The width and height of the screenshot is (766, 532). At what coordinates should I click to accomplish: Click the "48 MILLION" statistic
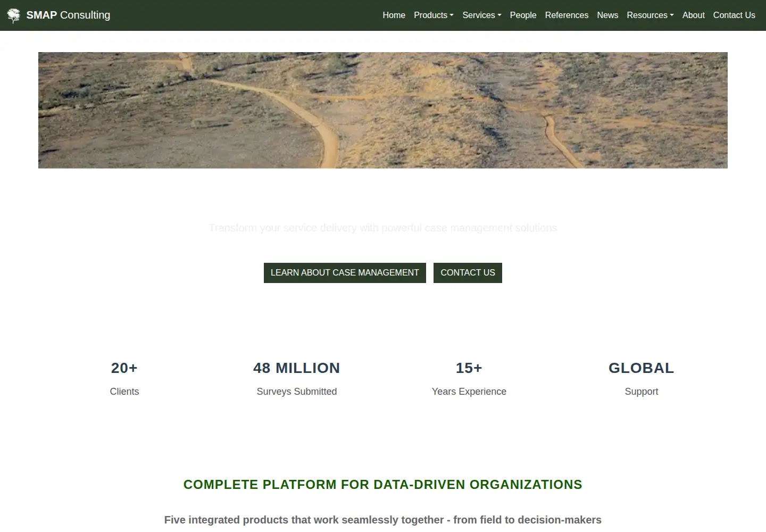pyautogui.click(x=297, y=368)
